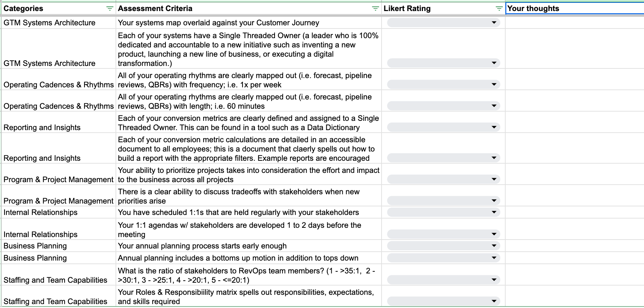Open Likert Rating dropdown for Single Threaded Owner row
The height and width of the screenshot is (308, 644).
[x=495, y=63]
